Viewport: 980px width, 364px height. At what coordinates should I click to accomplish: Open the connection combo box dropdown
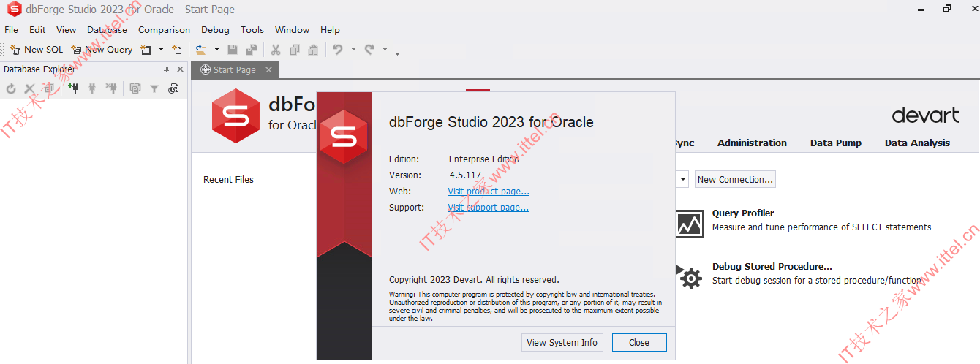[682, 179]
